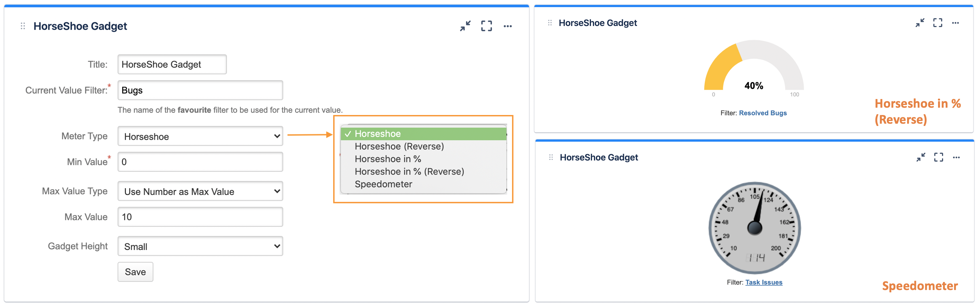Expand the Meter Type dropdown
The width and height of the screenshot is (980, 306).
click(x=200, y=136)
